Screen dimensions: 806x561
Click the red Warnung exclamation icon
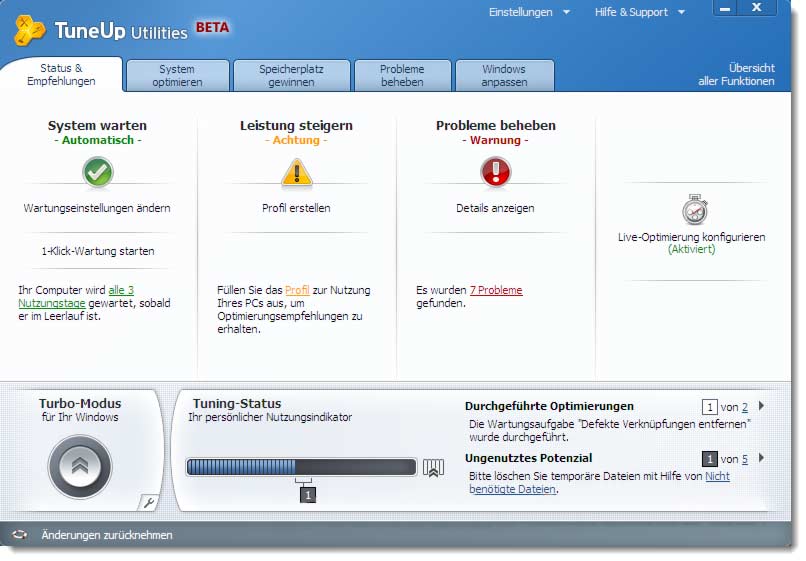(496, 172)
